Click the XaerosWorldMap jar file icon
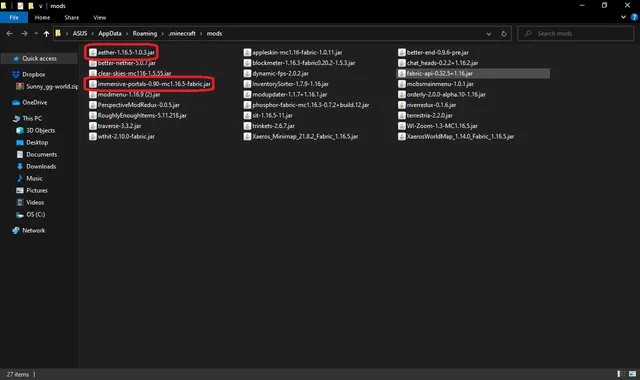The width and height of the screenshot is (640, 380). (x=402, y=136)
